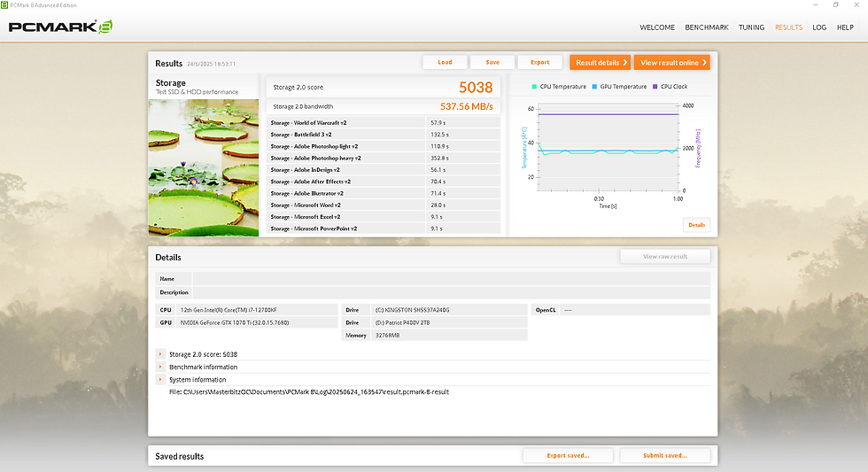
Task: Click the result file path text
Action: coord(309,391)
